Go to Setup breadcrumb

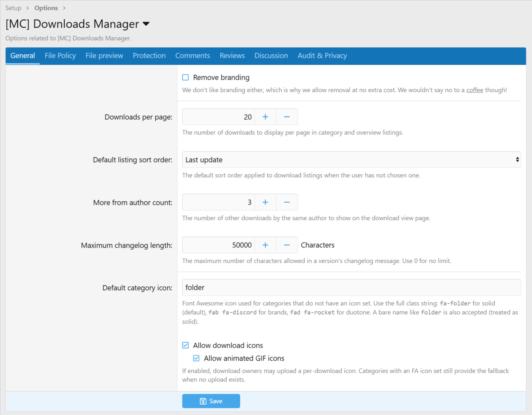coord(13,8)
